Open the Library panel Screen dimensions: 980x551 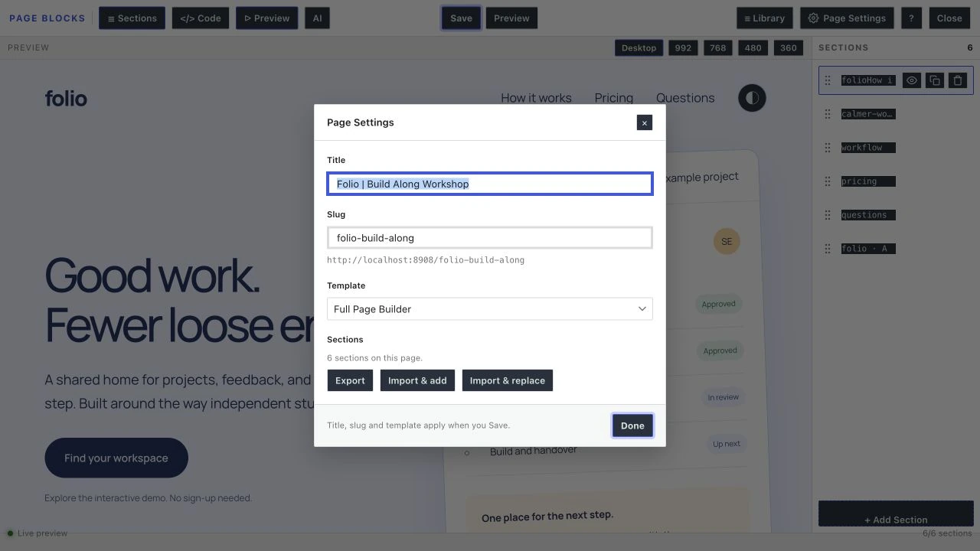coord(764,18)
